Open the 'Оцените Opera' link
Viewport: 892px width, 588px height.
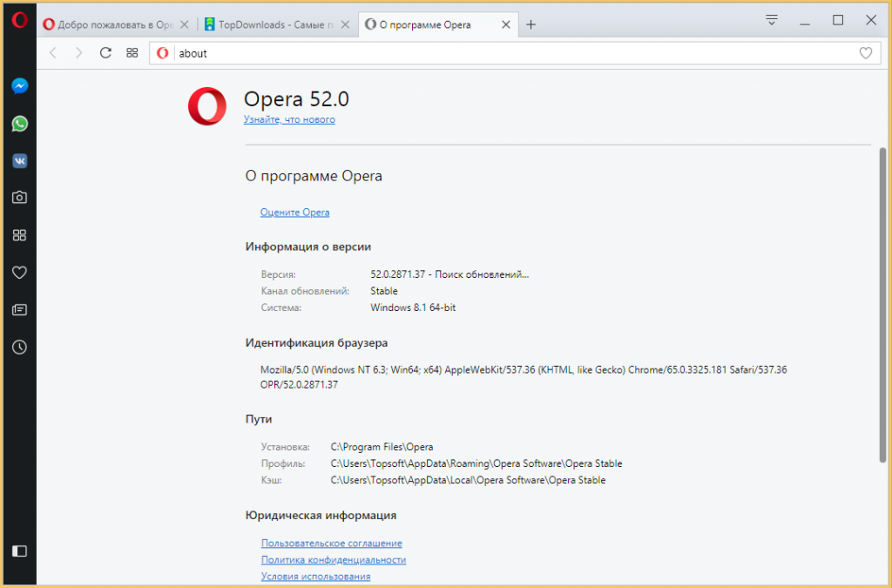294,212
